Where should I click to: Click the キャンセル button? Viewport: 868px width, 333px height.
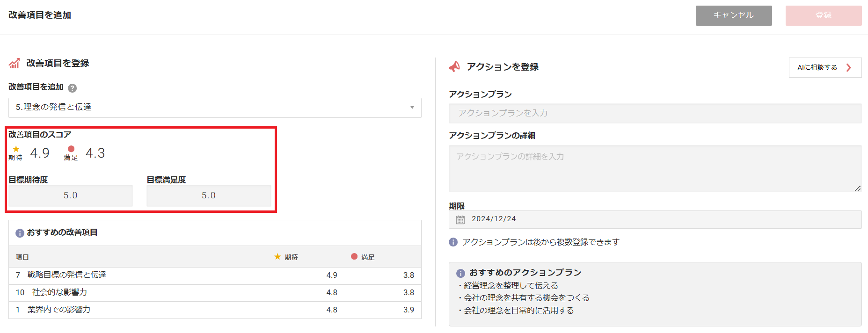[x=734, y=15]
